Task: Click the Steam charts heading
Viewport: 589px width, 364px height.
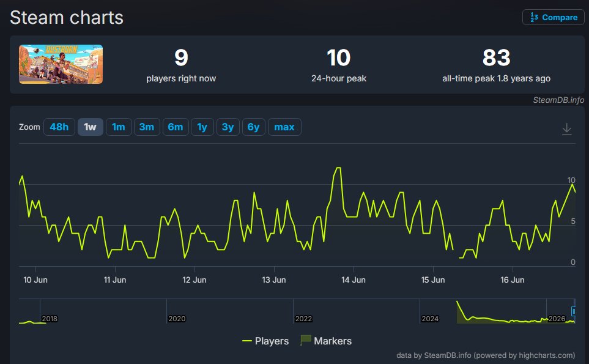Action: coord(67,18)
